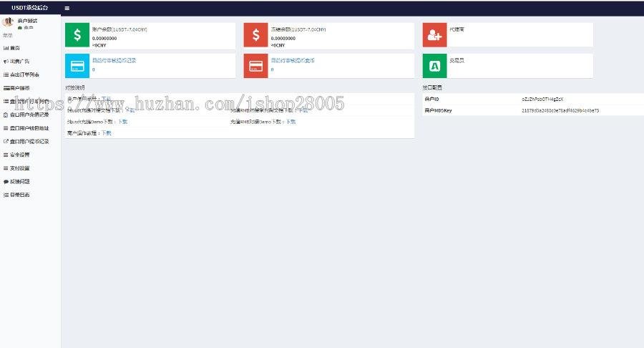The image size is (644, 348).
Task: Download the 纯usdt充值 docking document
Action: [130, 110]
